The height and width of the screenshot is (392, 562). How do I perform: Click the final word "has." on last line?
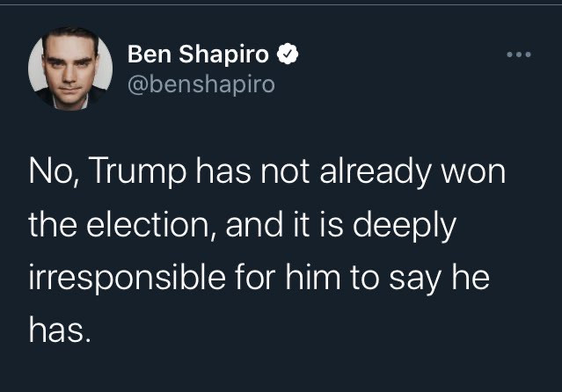point(59,330)
